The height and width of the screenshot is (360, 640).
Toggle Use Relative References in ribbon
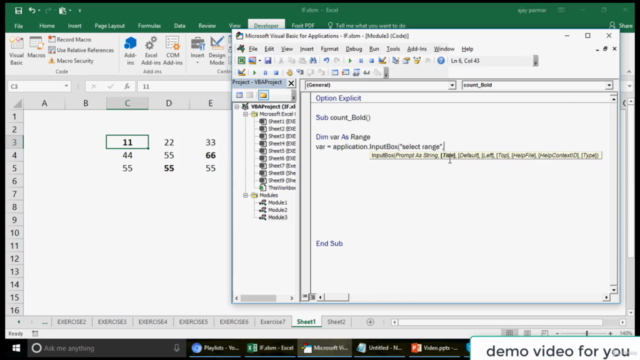pos(81,50)
